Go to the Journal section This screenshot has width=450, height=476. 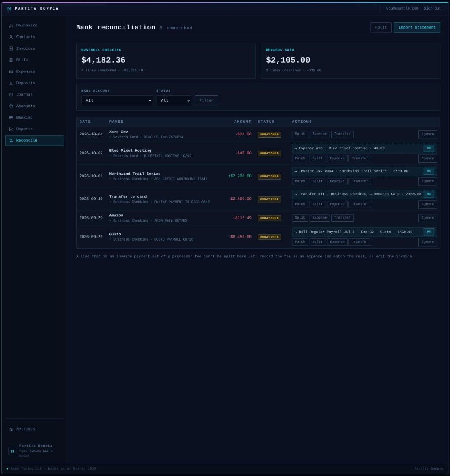(x=35, y=95)
